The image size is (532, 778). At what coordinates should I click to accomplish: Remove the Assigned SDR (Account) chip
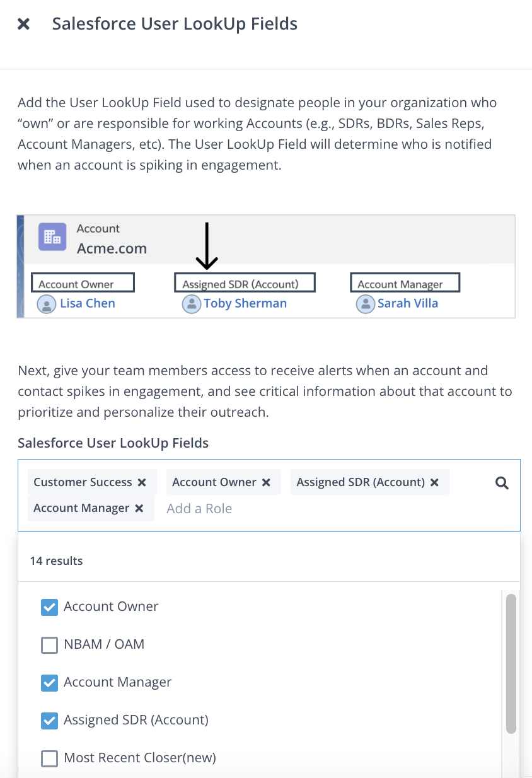[434, 482]
